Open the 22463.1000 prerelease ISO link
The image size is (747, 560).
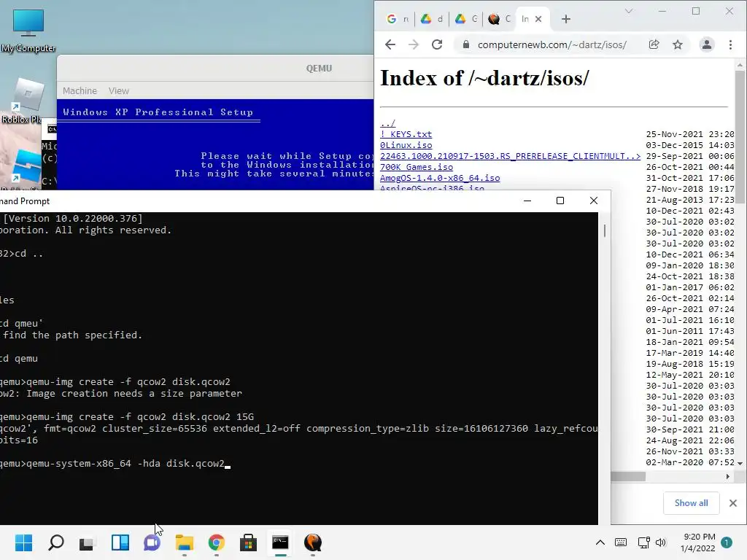click(x=510, y=156)
